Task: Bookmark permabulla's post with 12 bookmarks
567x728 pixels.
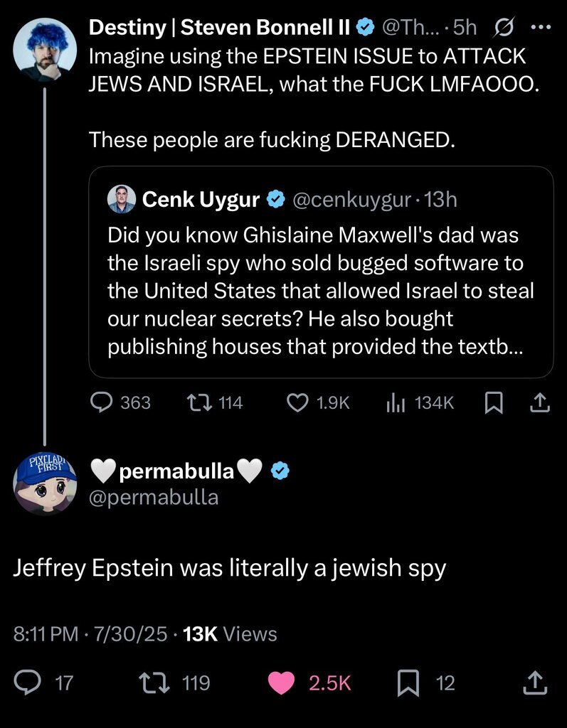Action: point(407,682)
